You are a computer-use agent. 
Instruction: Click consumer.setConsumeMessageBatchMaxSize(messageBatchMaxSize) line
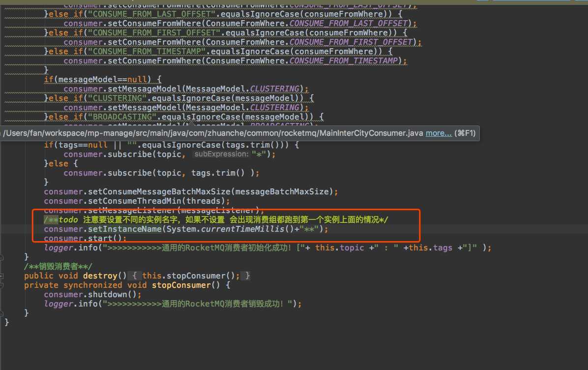[x=191, y=192]
